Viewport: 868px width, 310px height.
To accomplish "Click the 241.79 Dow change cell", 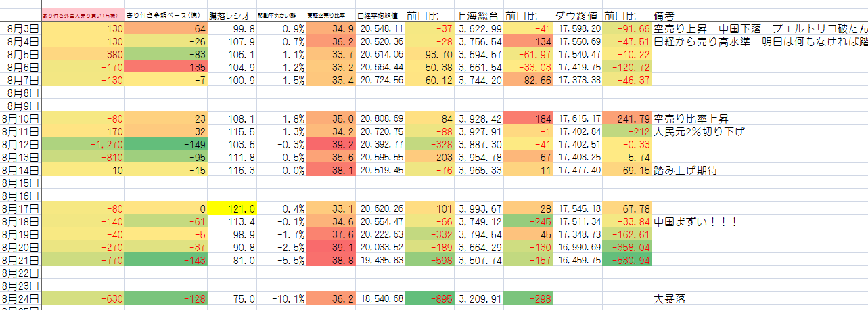I will click(x=627, y=118).
